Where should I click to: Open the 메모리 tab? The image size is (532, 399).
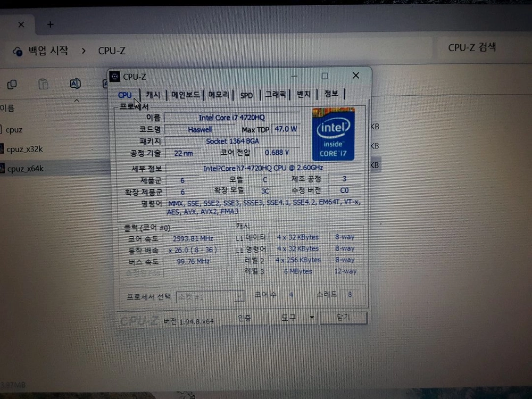[x=219, y=95]
